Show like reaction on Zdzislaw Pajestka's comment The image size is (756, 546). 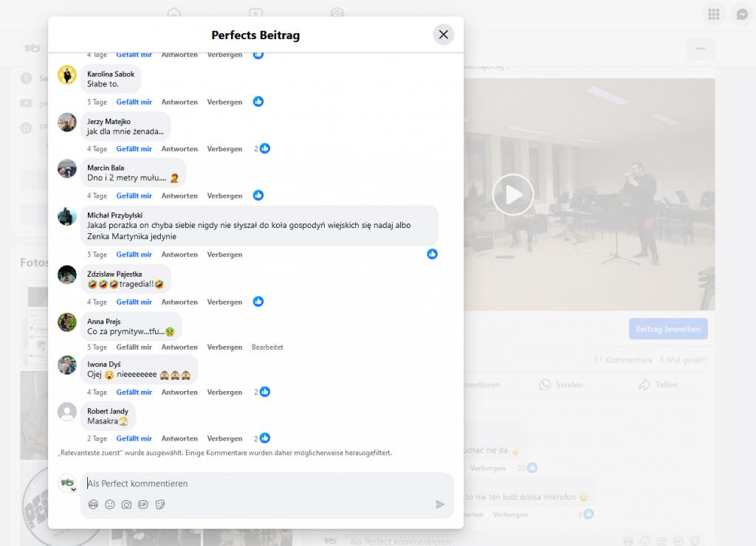pos(258,302)
